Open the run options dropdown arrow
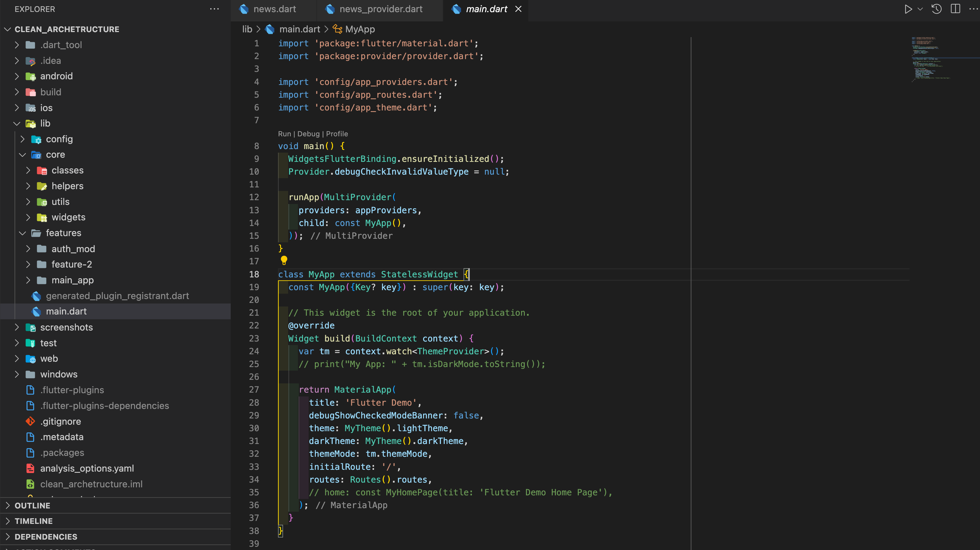The image size is (980, 550). [x=920, y=9]
